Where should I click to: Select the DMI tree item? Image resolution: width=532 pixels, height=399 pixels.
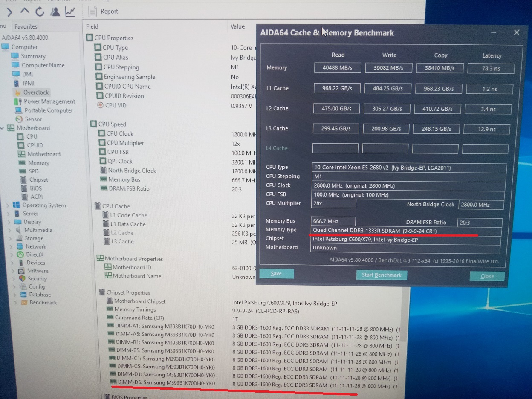pos(27,74)
